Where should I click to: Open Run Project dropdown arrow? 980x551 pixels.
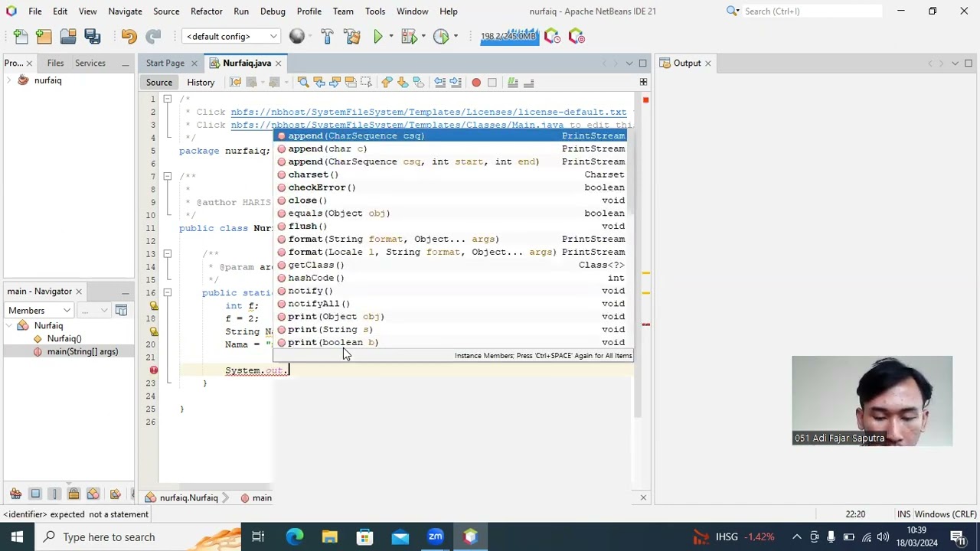coord(390,36)
